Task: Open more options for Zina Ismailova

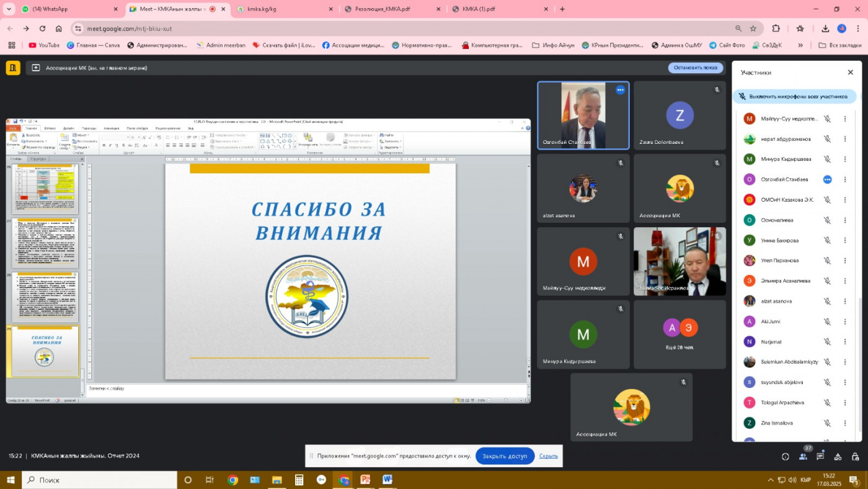Action: (844, 423)
